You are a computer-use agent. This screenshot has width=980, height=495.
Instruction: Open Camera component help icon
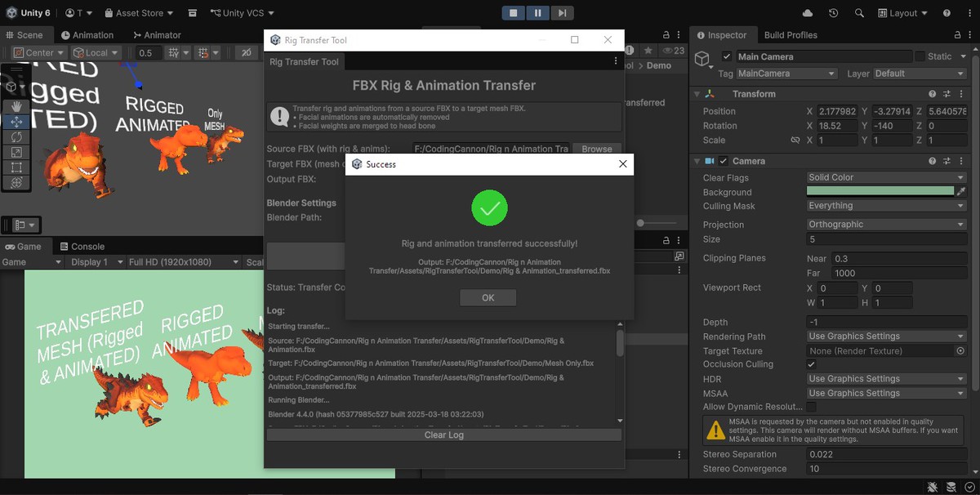click(x=932, y=161)
